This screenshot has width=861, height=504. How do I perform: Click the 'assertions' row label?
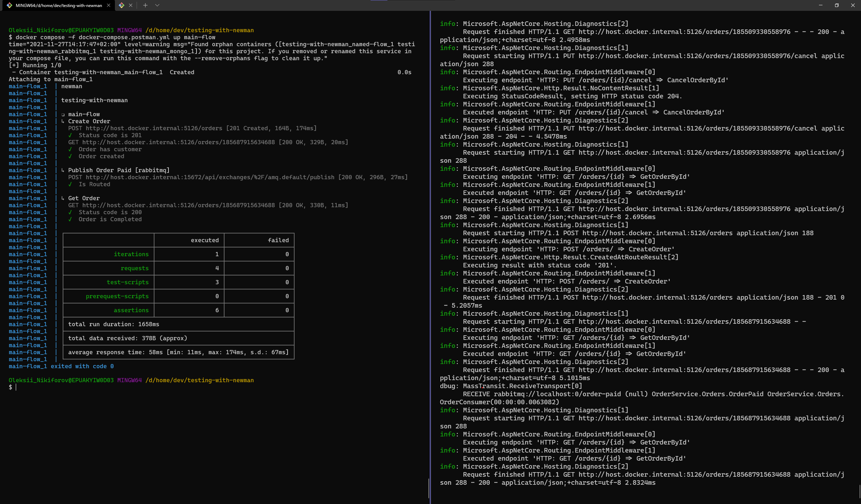coord(131,310)
